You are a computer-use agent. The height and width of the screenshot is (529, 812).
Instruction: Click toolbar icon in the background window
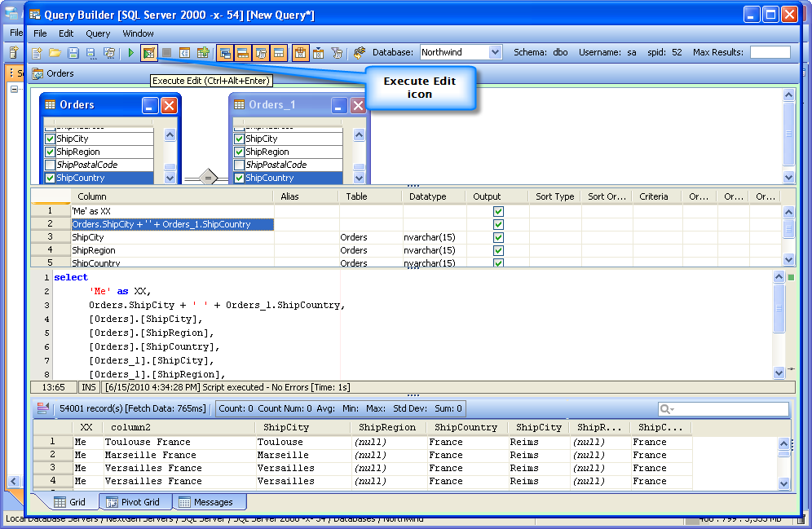coord(14,53)
